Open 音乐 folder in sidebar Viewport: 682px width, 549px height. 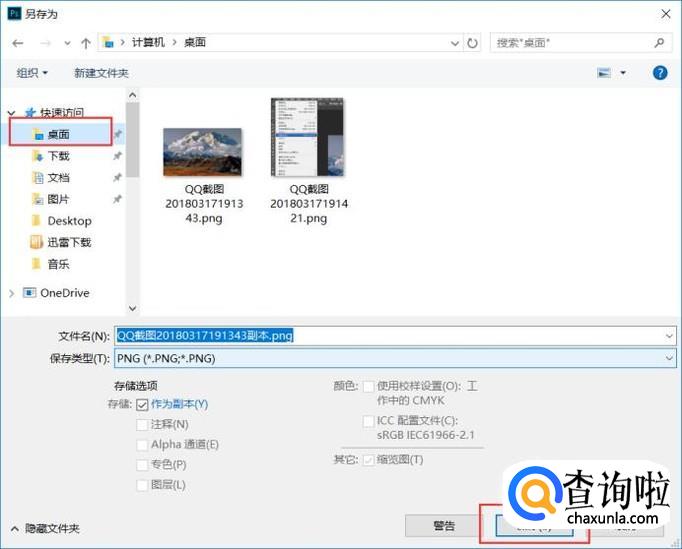58,264
